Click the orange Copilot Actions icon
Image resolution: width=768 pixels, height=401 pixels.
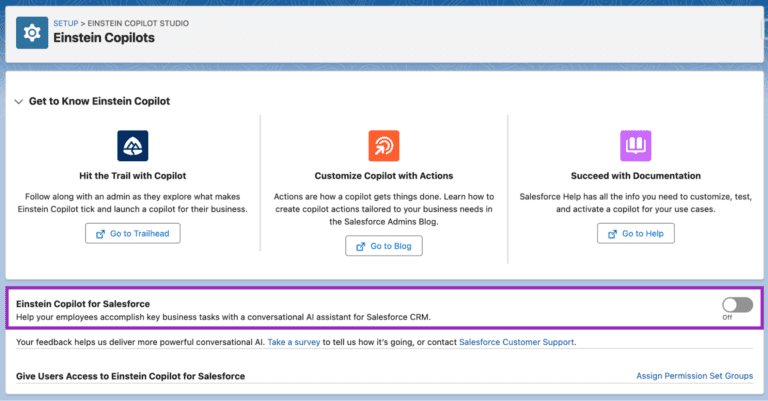(x=384, y=145)
